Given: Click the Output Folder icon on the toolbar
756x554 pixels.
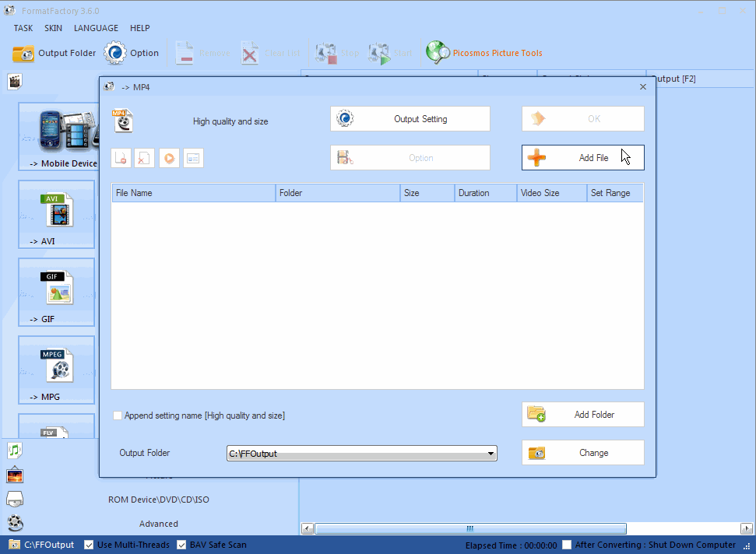Looking at the screenshot, I should pyautogui.click(x=23, y=53).
